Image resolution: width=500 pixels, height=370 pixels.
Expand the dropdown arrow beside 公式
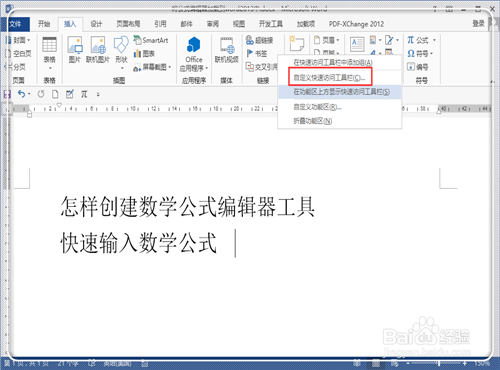[434, 40]
